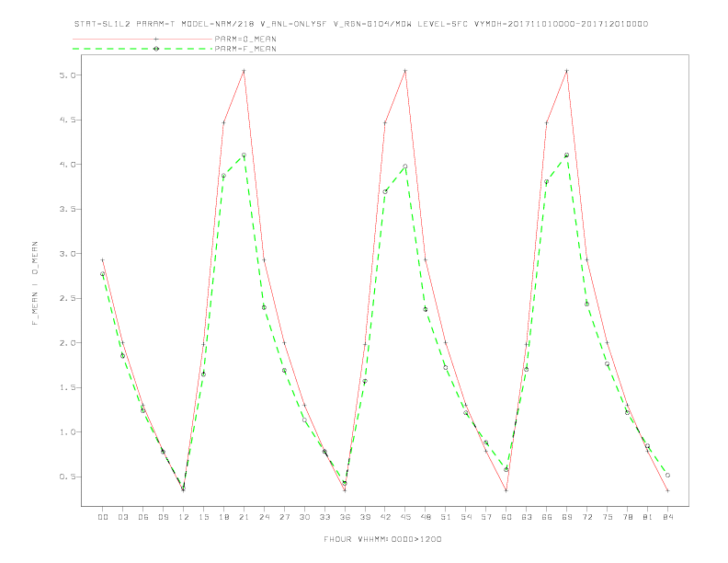Click the 42 forecast hour tick label

tap(385, 517)
